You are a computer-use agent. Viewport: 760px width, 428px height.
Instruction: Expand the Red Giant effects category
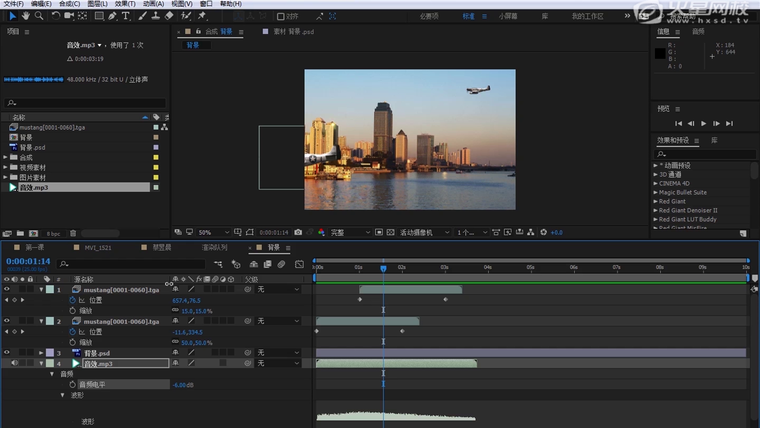(656, 201)
